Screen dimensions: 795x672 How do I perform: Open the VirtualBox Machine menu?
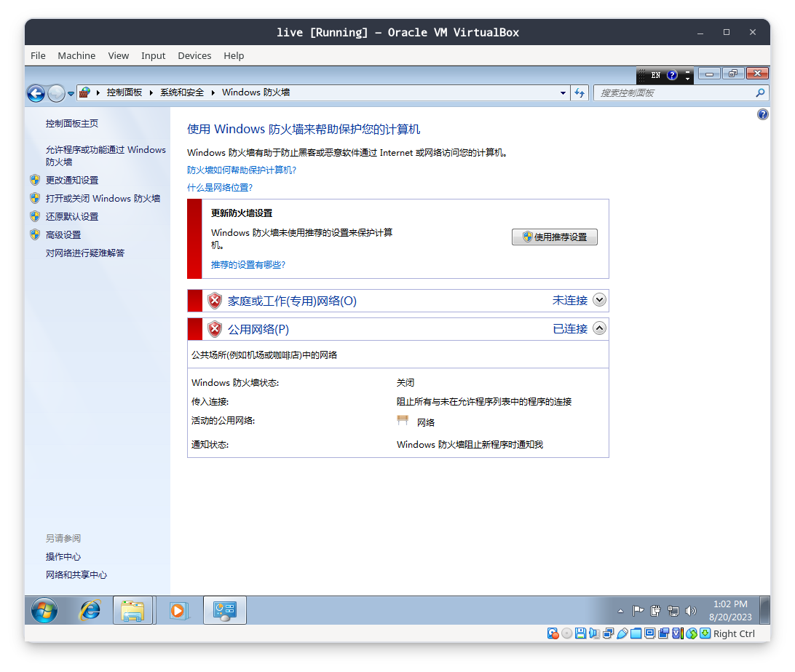[x=76, y=56]
